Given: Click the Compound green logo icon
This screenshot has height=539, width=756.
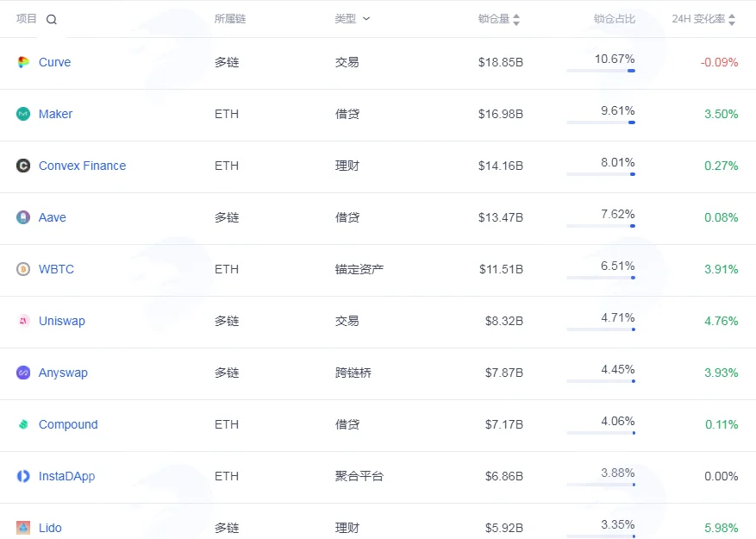Looking at the screenshot, I should (23, 424).
